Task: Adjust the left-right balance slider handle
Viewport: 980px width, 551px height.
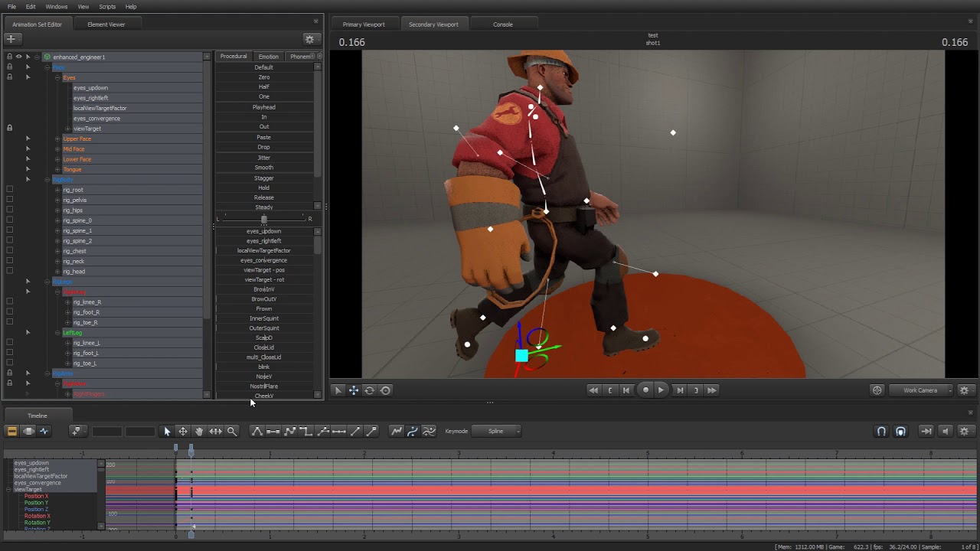Action: [x=264, y=219]
